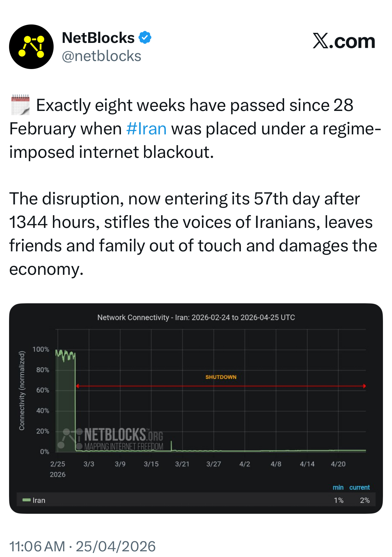The image size is (392, 557).
Task: Click the blue verified badge
Action: coord(145,38)
